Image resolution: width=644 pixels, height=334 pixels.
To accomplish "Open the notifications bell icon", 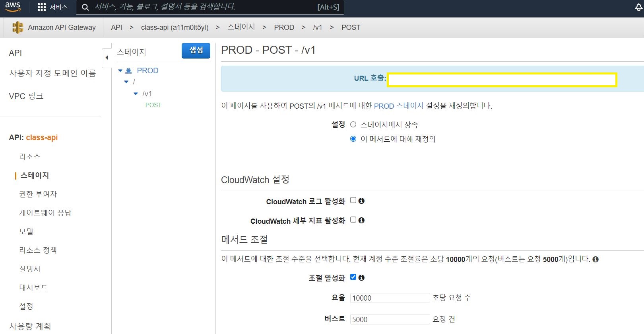I will pyautogui.click(x=638, y=7).
